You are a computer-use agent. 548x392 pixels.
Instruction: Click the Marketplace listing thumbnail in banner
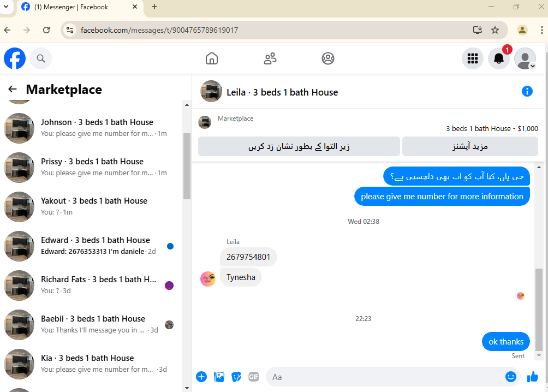click(205, 122)
